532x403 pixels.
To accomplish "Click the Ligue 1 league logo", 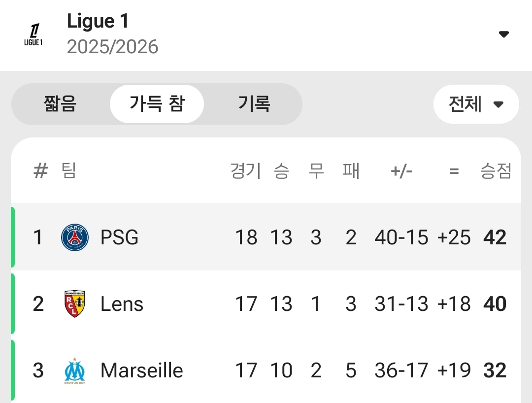I will coord(33,34).
